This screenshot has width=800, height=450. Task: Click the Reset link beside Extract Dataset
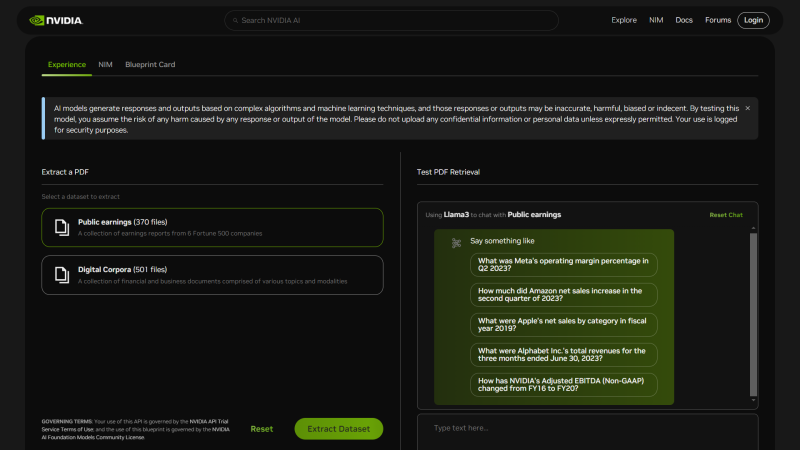point(261,429)
